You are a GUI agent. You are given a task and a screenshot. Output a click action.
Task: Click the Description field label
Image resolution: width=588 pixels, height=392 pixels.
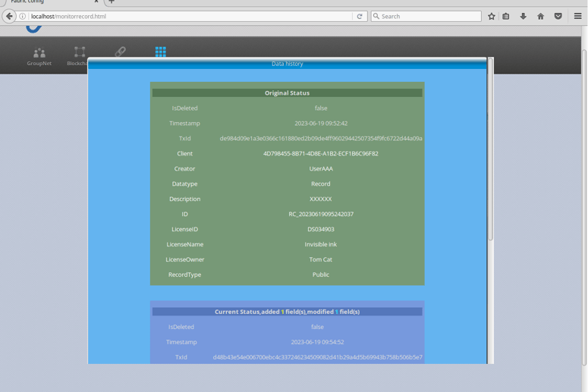pyautogui.click(x=185, y=199)
